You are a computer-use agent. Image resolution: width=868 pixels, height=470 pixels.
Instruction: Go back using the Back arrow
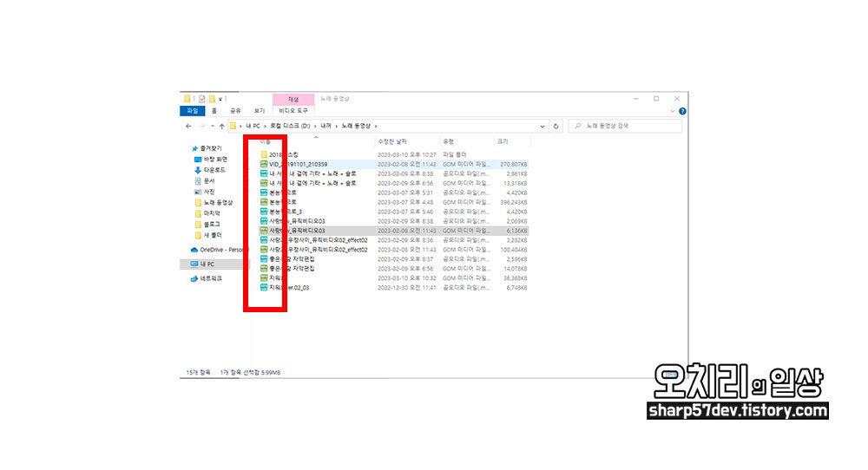[188, 126]
